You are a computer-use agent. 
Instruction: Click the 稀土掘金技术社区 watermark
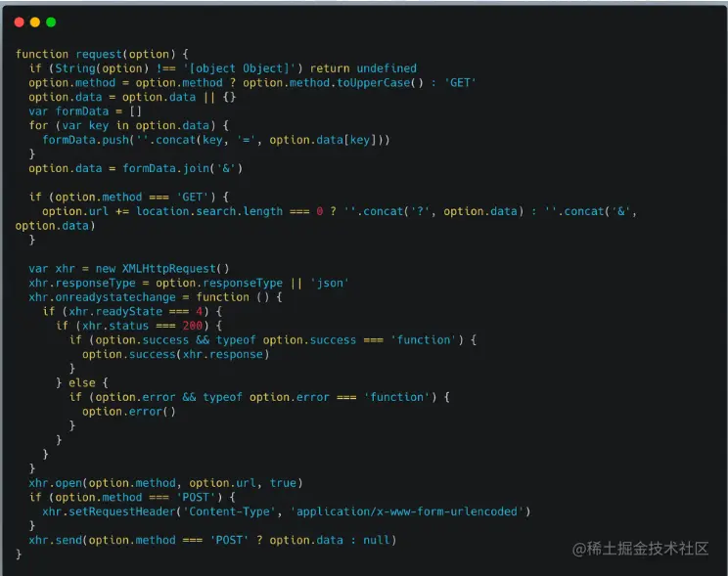647,549
